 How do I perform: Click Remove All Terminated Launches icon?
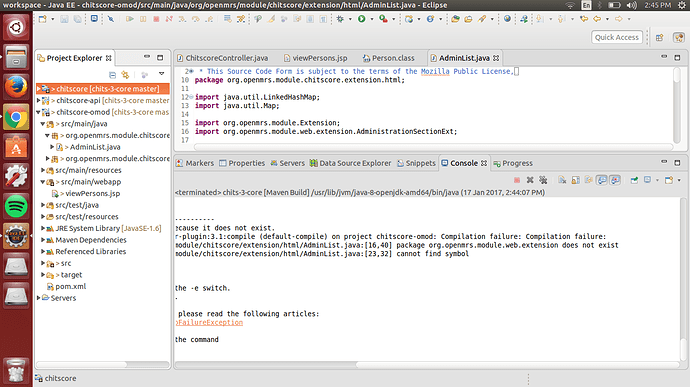point(543,180)
